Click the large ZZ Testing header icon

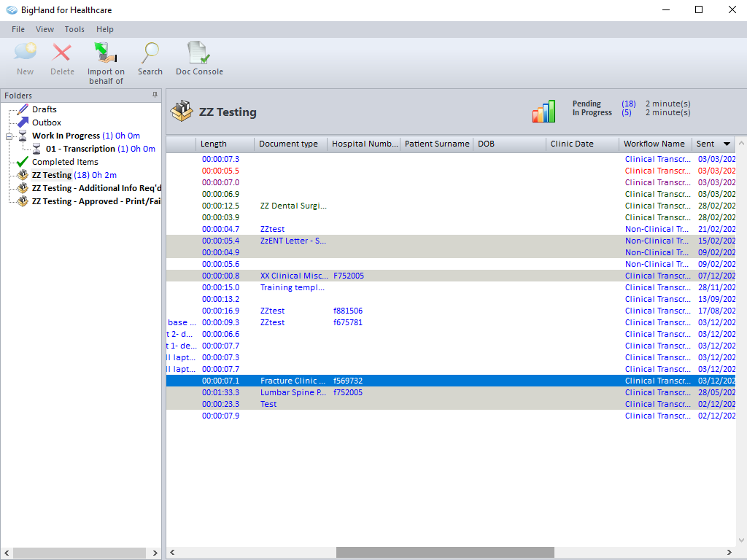[x=182, y=112]
